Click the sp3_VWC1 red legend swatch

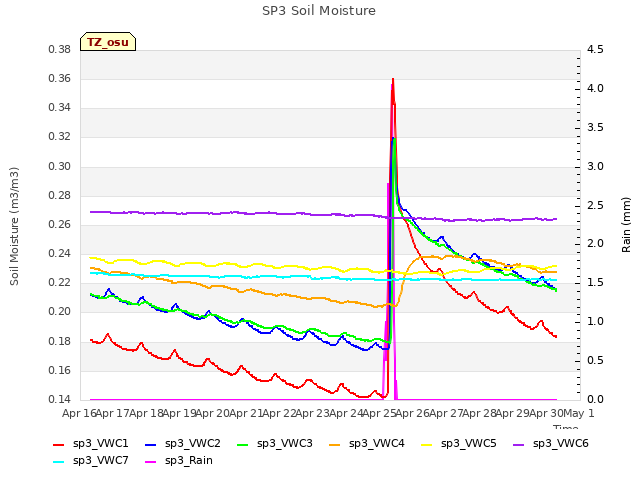(x=59, y=445)
